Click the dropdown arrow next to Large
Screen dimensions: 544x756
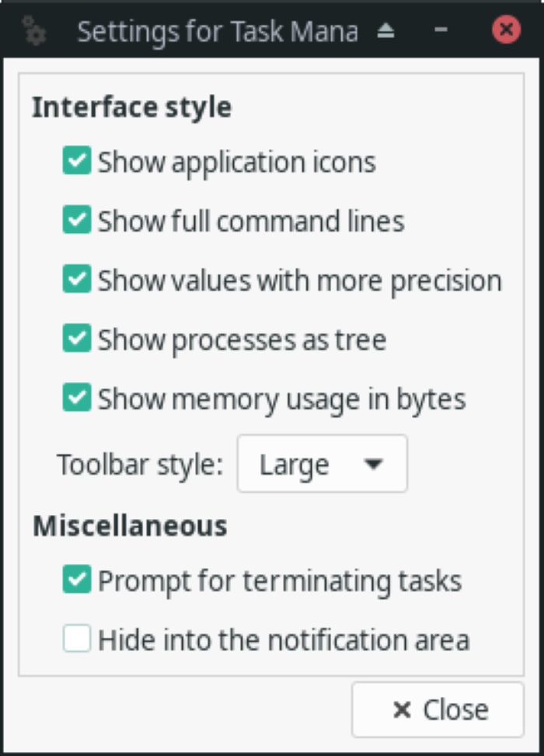(373, 463)
